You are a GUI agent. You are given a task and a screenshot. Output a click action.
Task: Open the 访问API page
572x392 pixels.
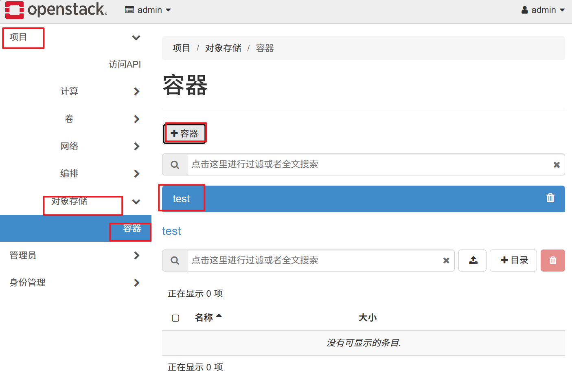125,64
